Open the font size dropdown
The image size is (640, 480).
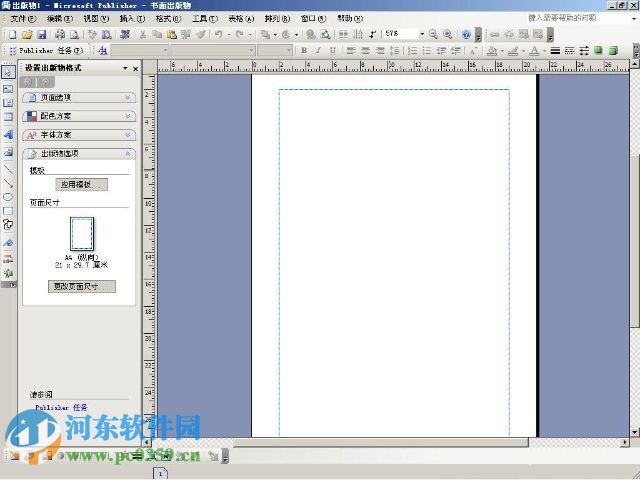coord(289,51)
